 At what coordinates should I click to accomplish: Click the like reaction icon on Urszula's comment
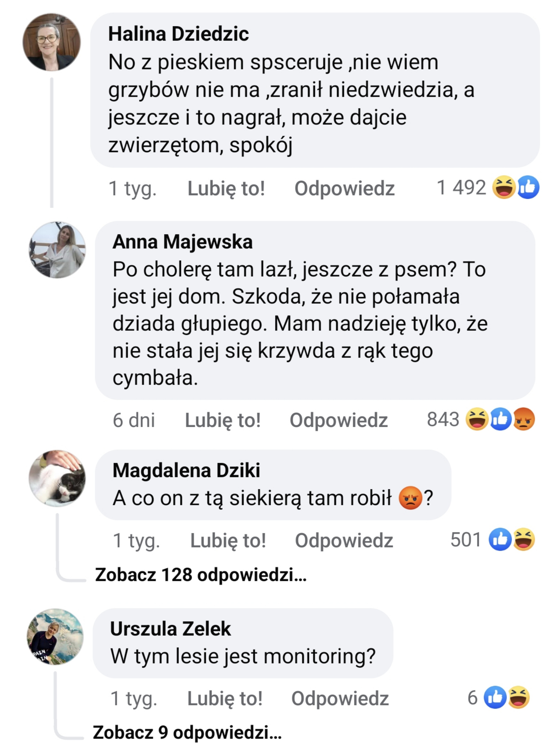coord(495,698)
